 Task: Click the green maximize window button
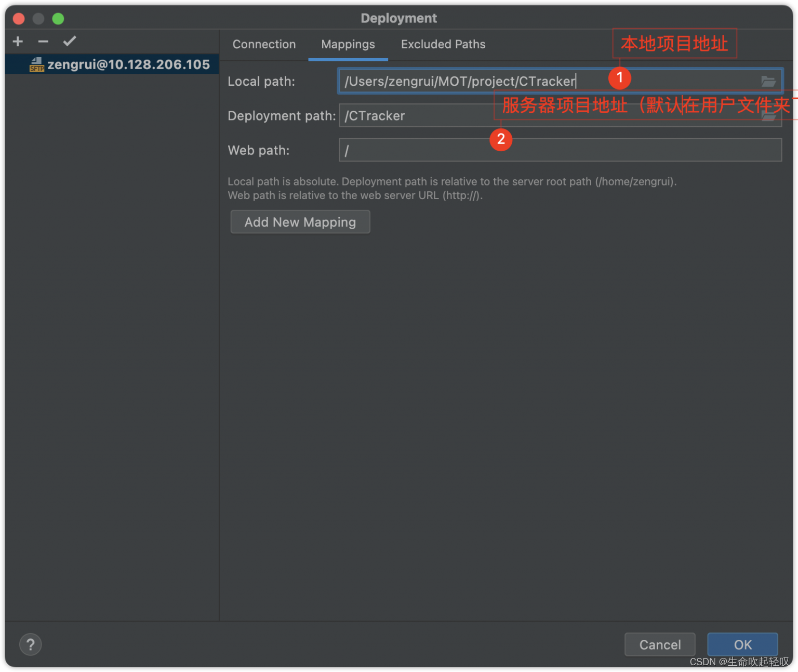tap(58, 19)
